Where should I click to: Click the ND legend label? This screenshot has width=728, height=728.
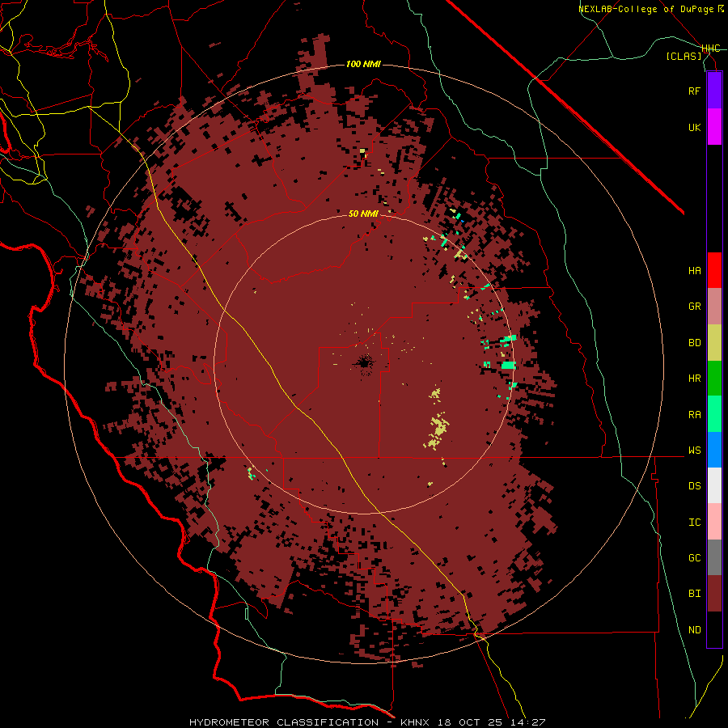click(x=694, y=630)
